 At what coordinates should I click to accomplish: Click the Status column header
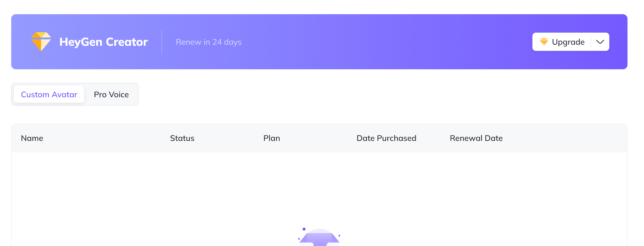click(x=182, y=138)
